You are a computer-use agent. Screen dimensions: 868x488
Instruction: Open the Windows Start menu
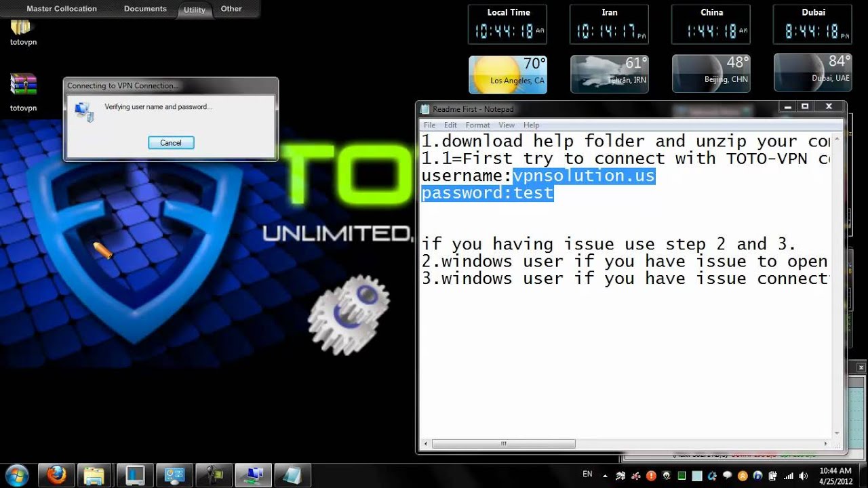click(x=16, y=474)
